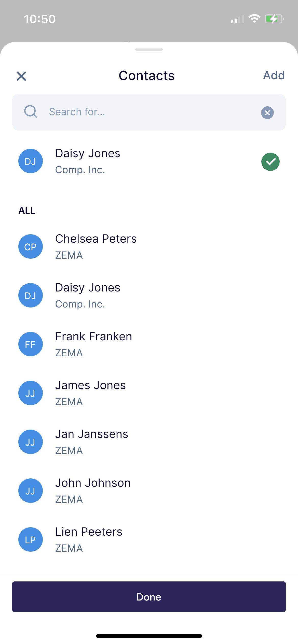
Task: Clear the search field with the round x icon
Action: pyautogui.click(x=267, y=112)
